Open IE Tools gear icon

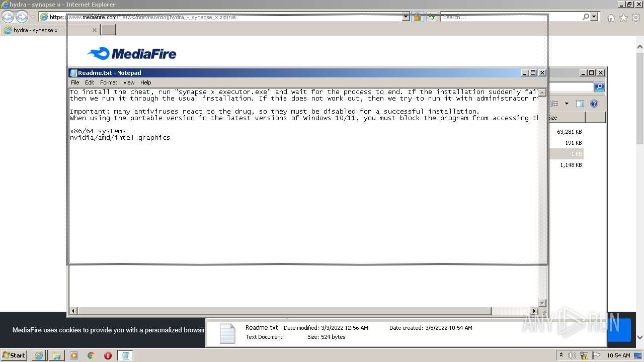point(636,18)
